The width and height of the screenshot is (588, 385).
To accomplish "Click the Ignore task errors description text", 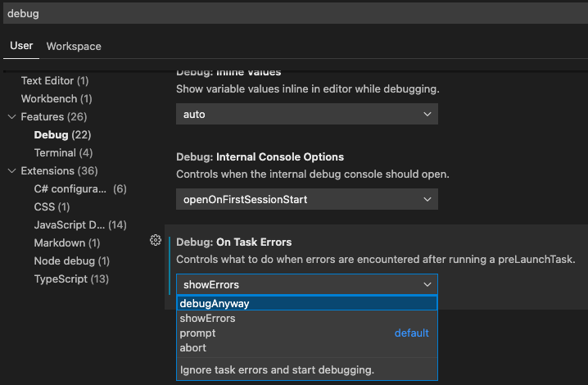I will pos(277,370).
